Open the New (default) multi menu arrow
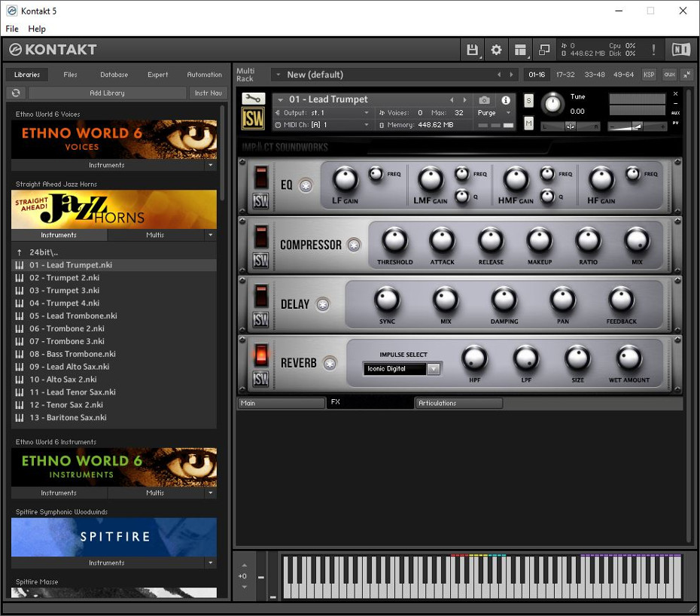 coord(278,75)
